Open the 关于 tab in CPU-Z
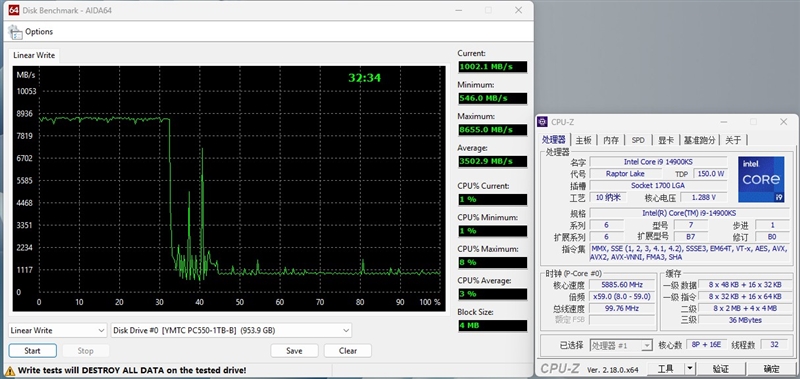The image size is (800, 379). 733,140
